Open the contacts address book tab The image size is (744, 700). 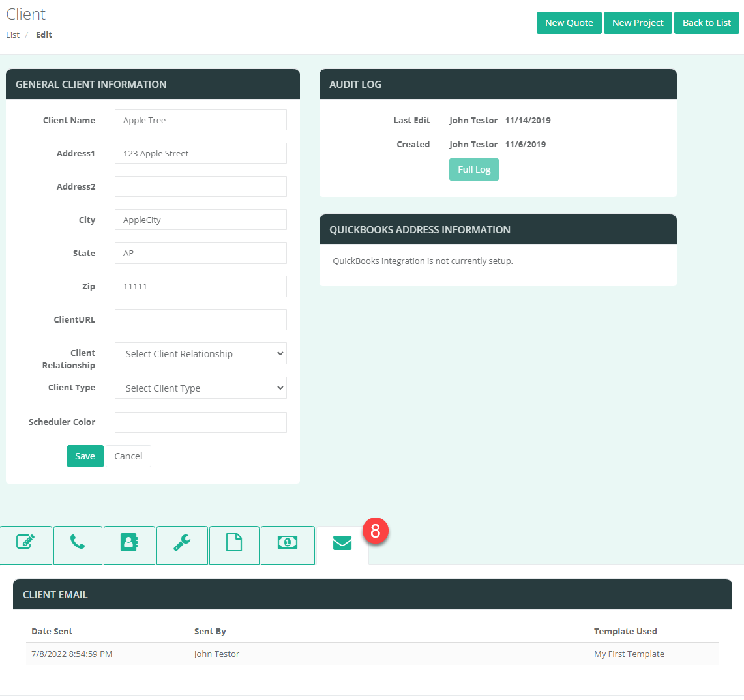pyautogui.click(x=129, y=544)
